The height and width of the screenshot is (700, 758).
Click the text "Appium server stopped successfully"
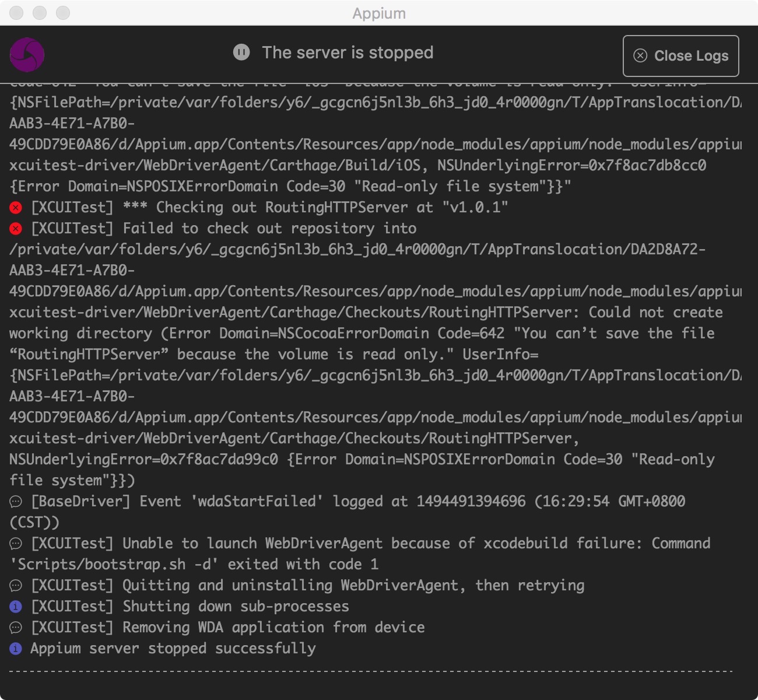(173, 649)
